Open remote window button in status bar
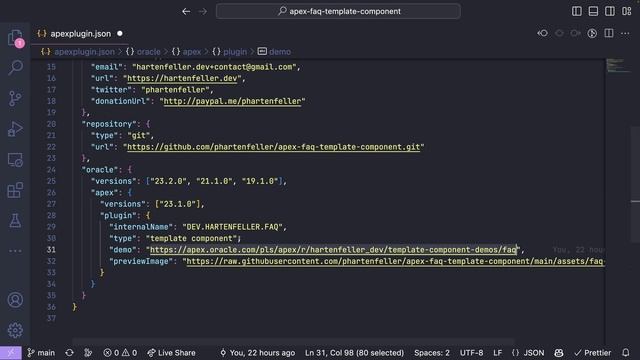Viewport: 640px width, 360px height. pyautogui.click(x=11, y=353)
